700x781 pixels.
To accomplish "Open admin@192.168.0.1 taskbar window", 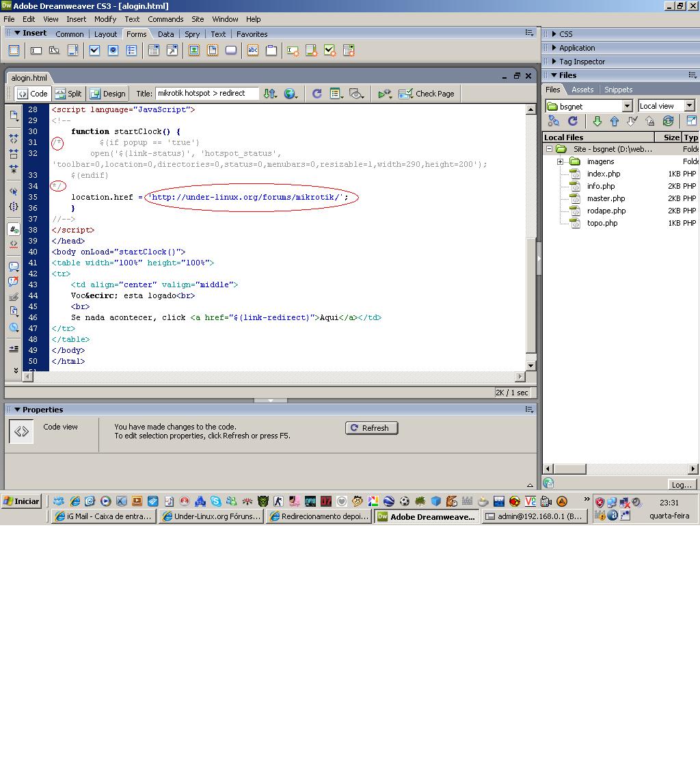I will (x=535, y=516).
